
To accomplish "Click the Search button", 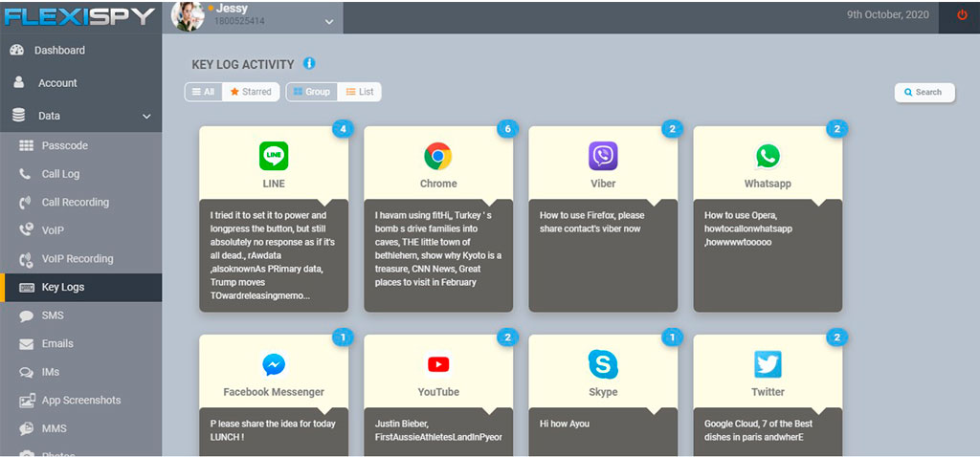I will (x=924, y=93).
